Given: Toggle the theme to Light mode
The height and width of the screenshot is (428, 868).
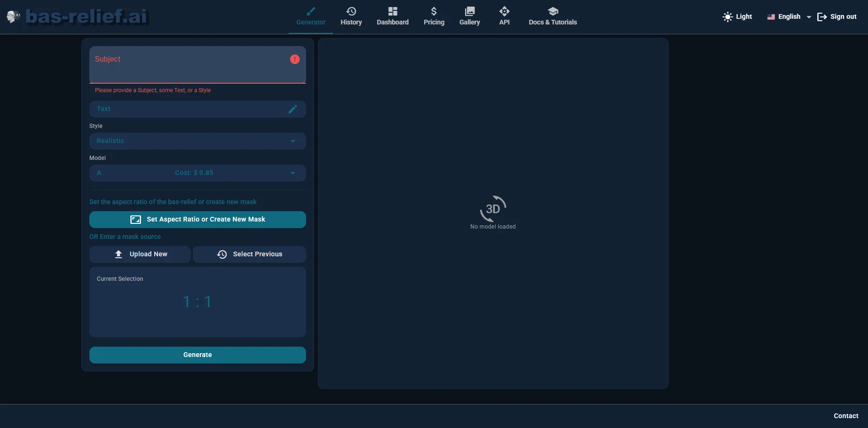Looking at the screenshot, I should [727, 16].
